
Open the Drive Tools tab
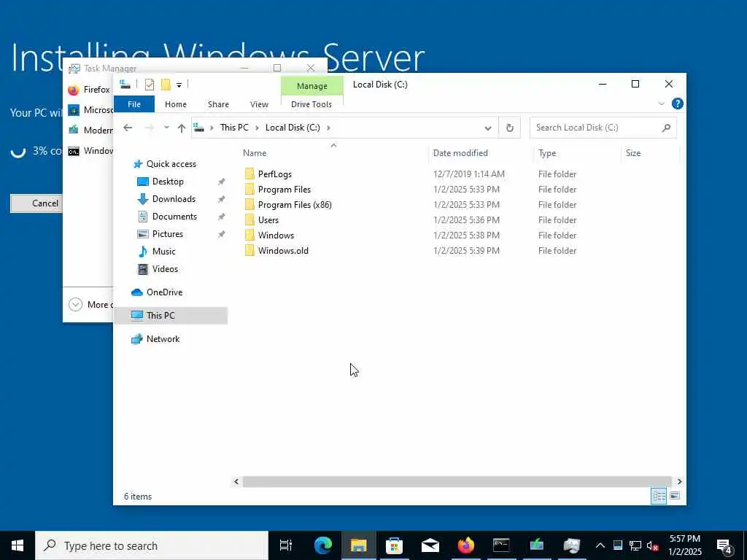(x=311, y=104)
